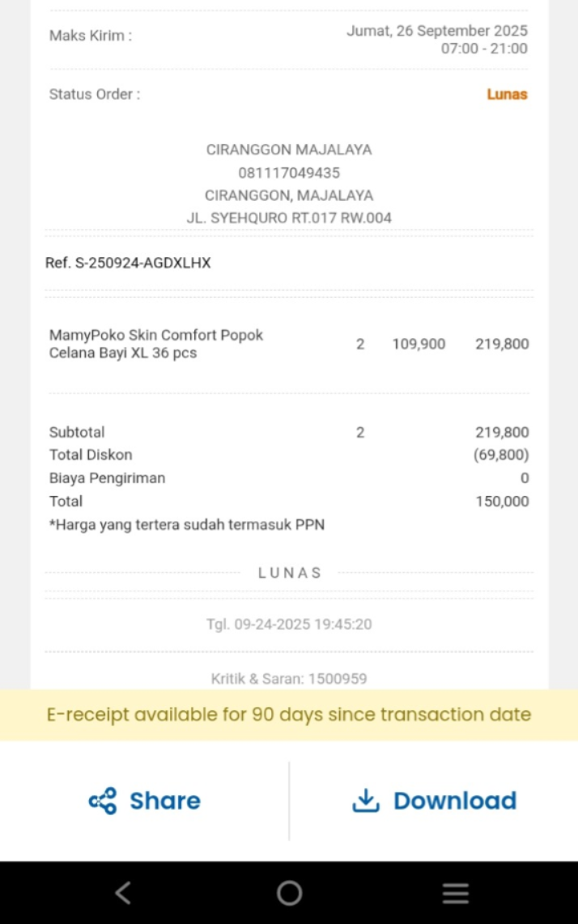Image resolution: width=578 pixels, height=924 pixels.
Task: Tap the Download button label
Action: [x=455, y=801]
